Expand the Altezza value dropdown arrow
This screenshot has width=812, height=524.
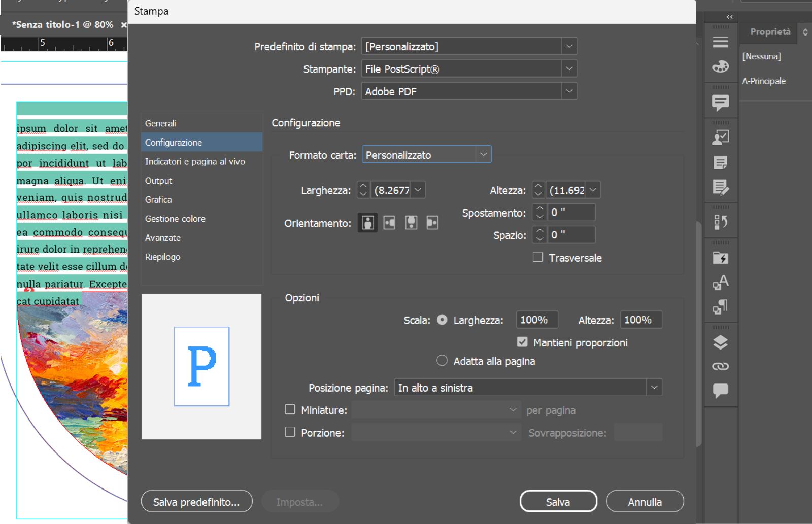coord(593,190)
